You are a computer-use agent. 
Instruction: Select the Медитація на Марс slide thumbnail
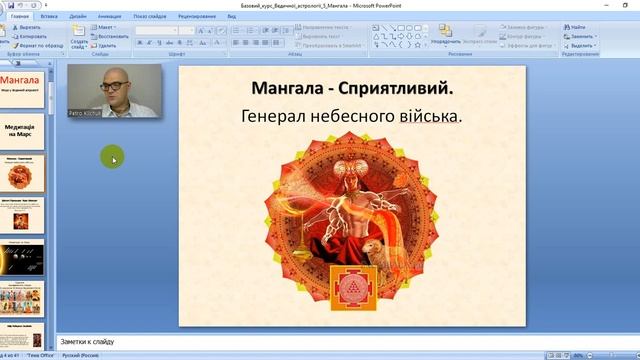tap(21, 131)
